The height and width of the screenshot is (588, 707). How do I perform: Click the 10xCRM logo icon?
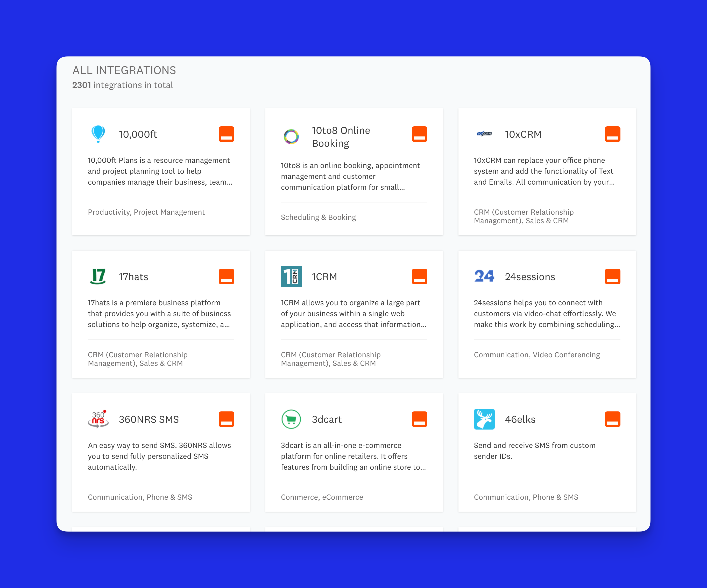[x=484, y=134]
